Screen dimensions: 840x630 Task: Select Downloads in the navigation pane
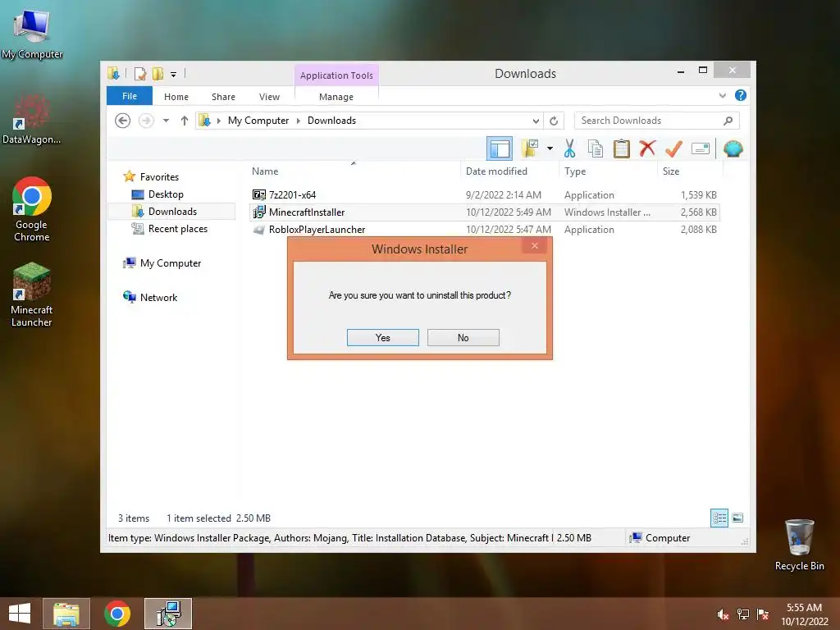(172, 212)
